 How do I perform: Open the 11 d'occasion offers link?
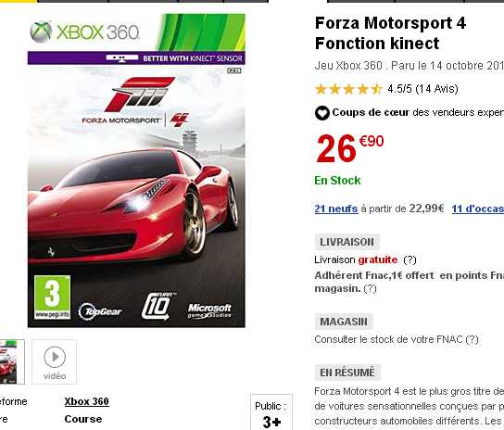[478, 209]
